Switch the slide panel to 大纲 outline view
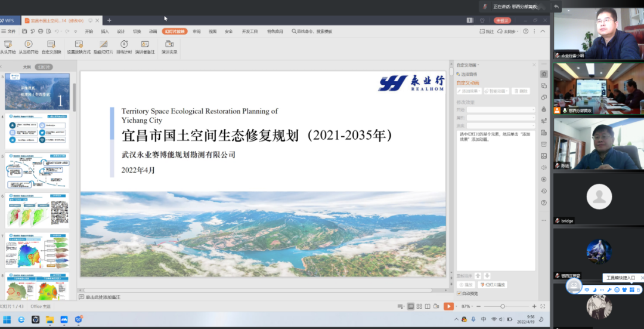 (x=27, y=67)
